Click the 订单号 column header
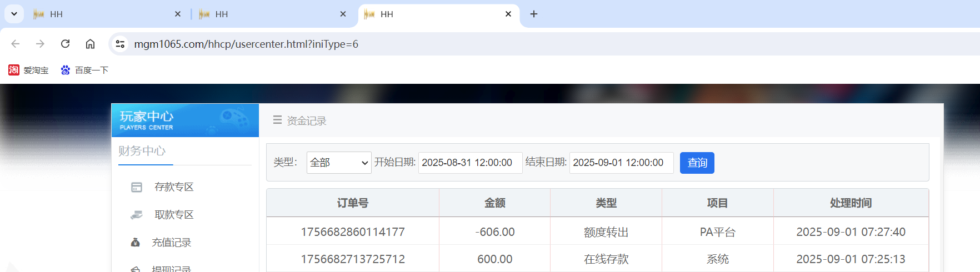 (353, 203)
